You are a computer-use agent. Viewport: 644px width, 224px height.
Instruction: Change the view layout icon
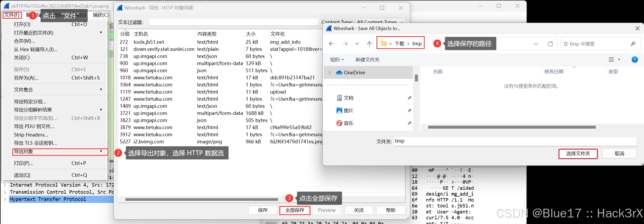[611, 60]
